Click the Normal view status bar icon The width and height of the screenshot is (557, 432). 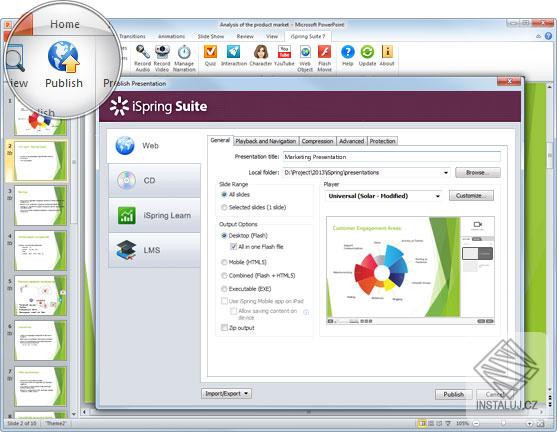pyautogui.click(x=422, y=423)
